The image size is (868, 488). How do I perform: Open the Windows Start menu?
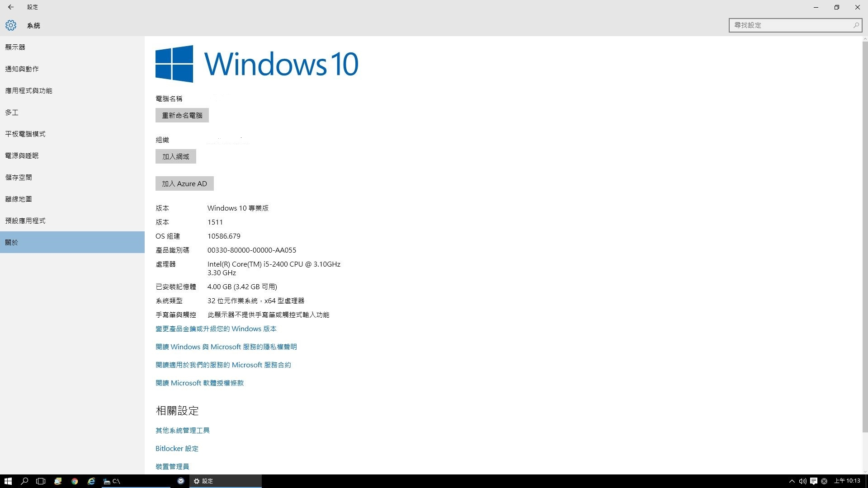(8, 481)
